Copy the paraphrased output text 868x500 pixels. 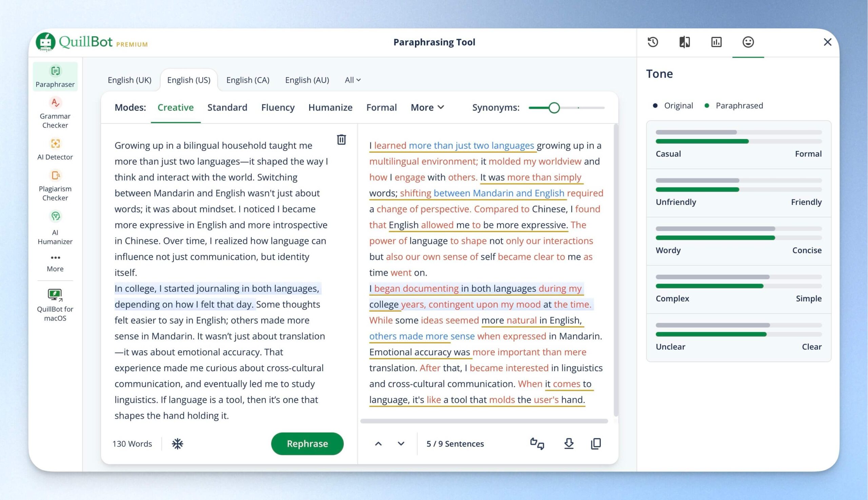coord(596,444)
